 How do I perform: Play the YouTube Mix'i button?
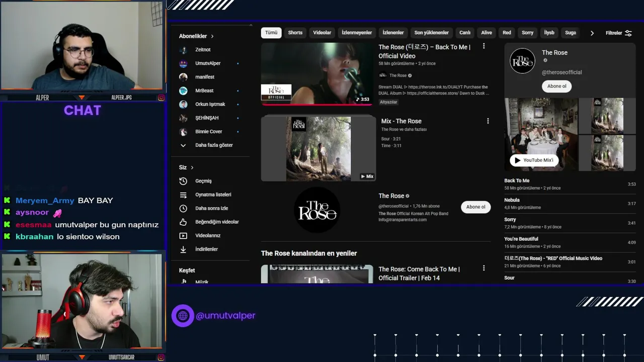pyautogui.click(x=534, y=160)
